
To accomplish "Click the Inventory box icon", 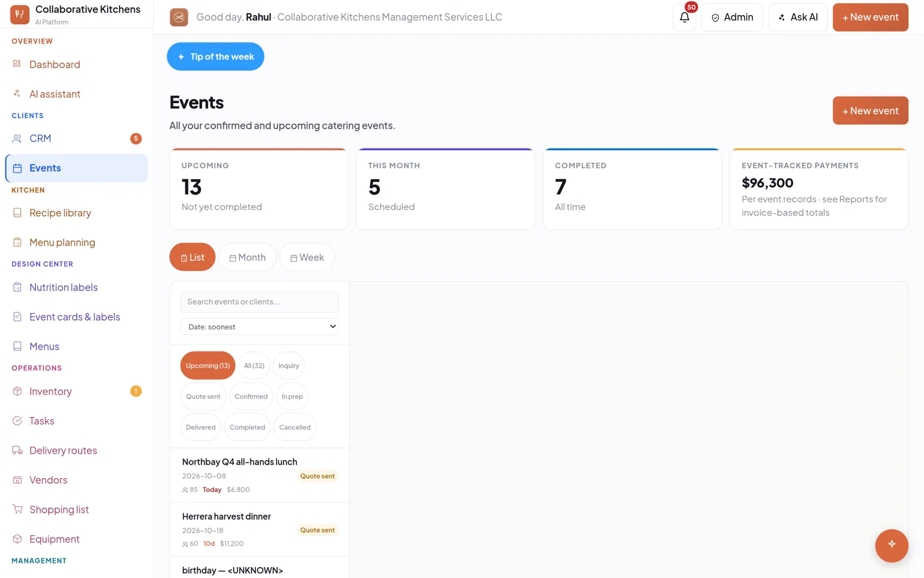I will point(17,391).
